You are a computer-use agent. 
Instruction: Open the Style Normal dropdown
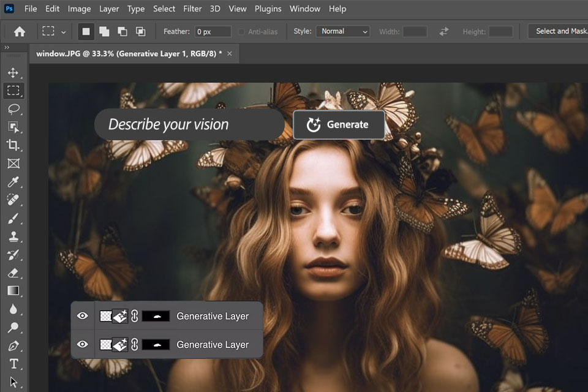[343, 31]
